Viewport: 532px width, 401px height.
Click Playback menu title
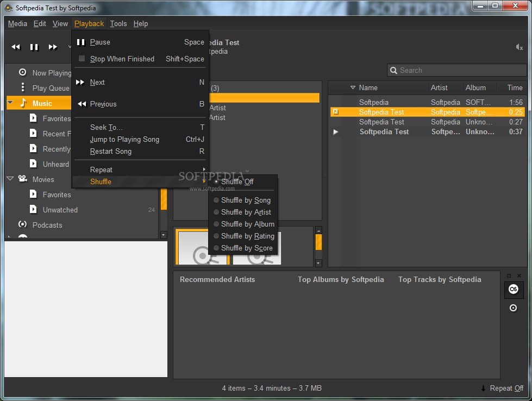pos(89,24)
